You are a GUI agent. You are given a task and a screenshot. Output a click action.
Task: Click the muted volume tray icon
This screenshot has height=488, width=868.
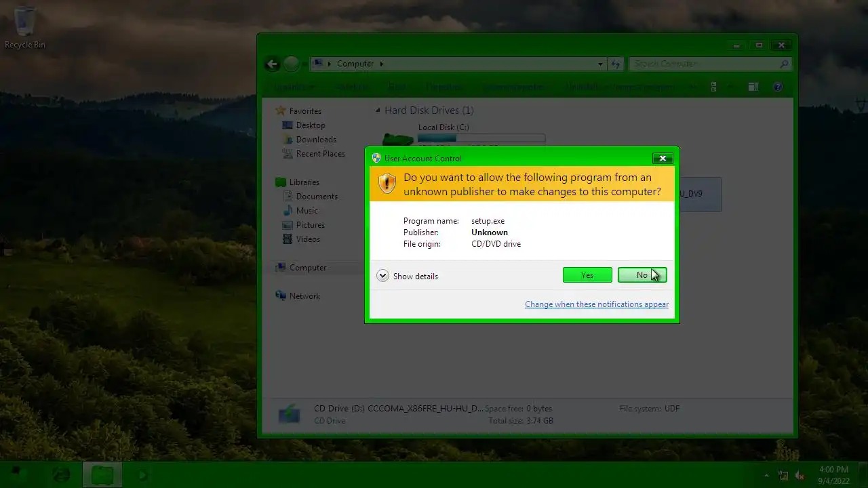800,475
